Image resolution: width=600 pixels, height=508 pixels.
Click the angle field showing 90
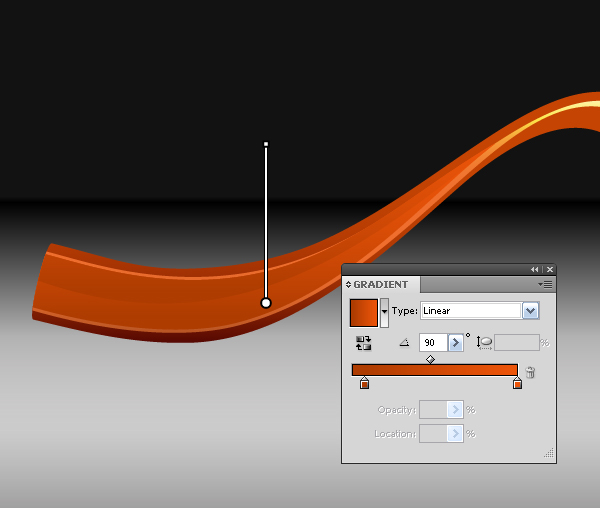[x=433, y=343]
